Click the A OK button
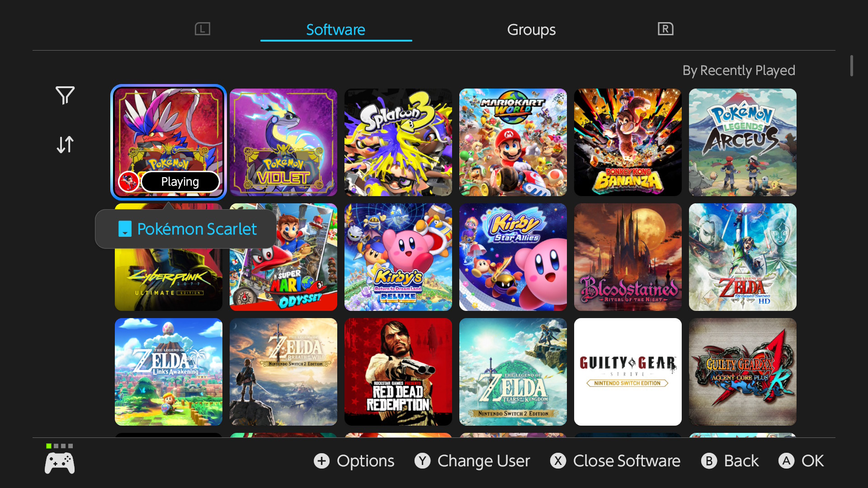Screen dimensions: 868x488 [x=801, y=461]
